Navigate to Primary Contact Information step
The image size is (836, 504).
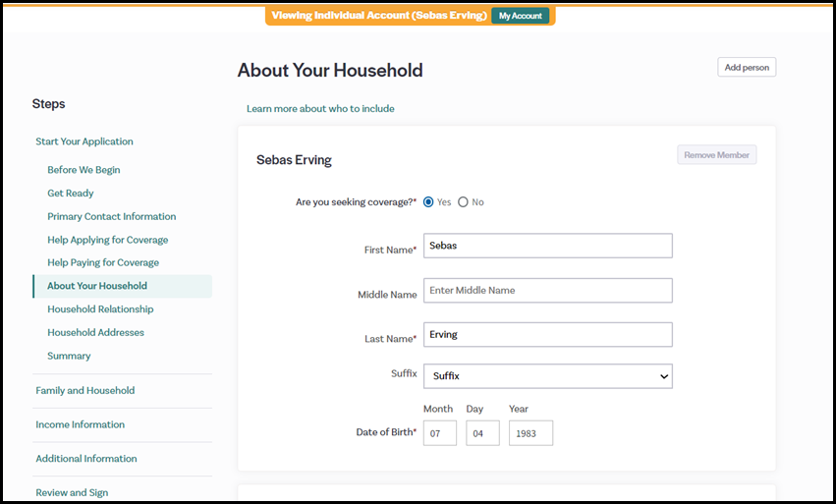[x=111, y=217]
